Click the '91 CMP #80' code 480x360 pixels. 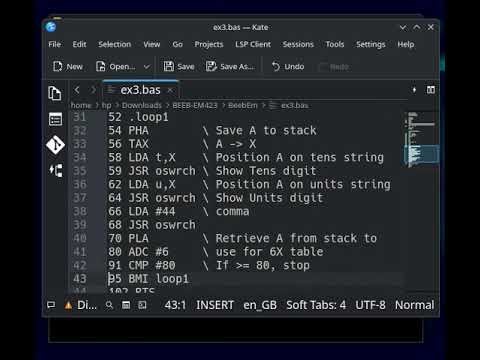click(142, 265)
